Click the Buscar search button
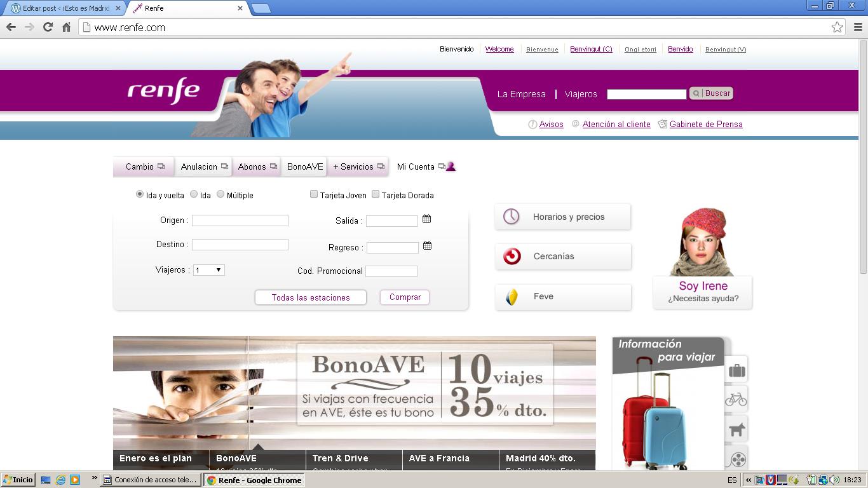The width and height of the screenshot is (868, 488). pos(711,93)
